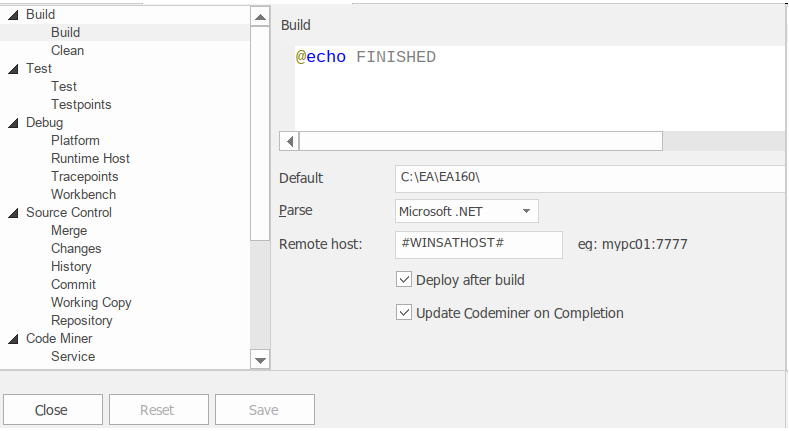Collapse the Test tree group

coord(13,69)
